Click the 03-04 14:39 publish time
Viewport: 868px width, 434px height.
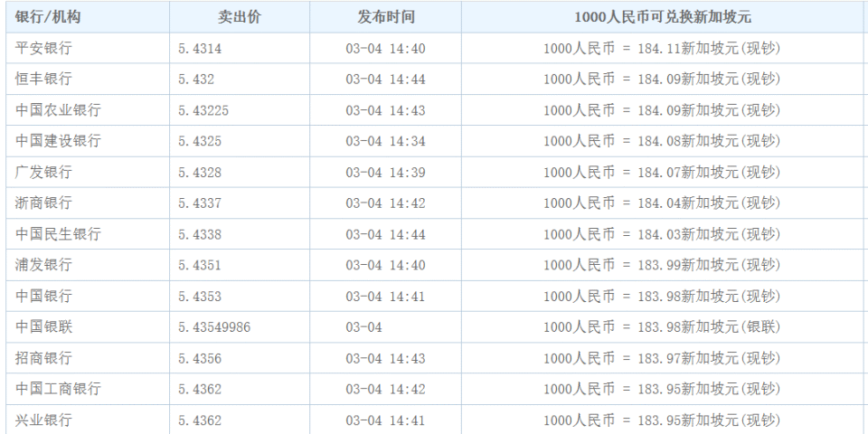pyautogui.click(x=386, y=173)
